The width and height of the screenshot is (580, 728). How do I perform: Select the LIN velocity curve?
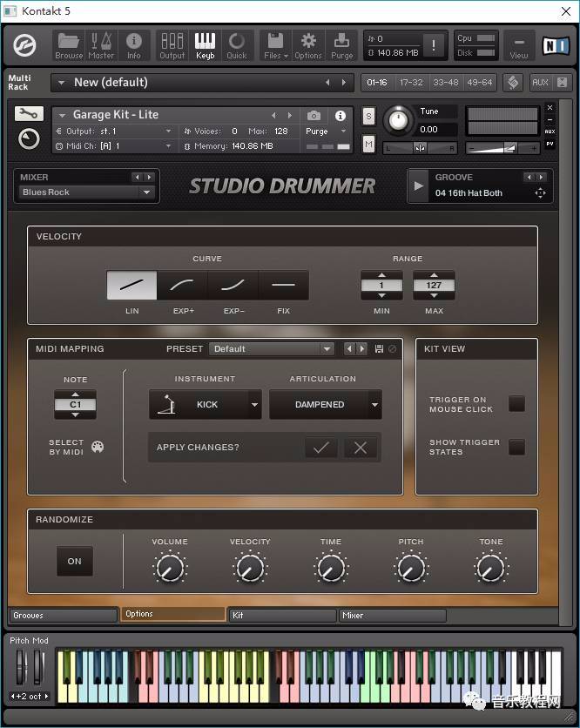132,285
